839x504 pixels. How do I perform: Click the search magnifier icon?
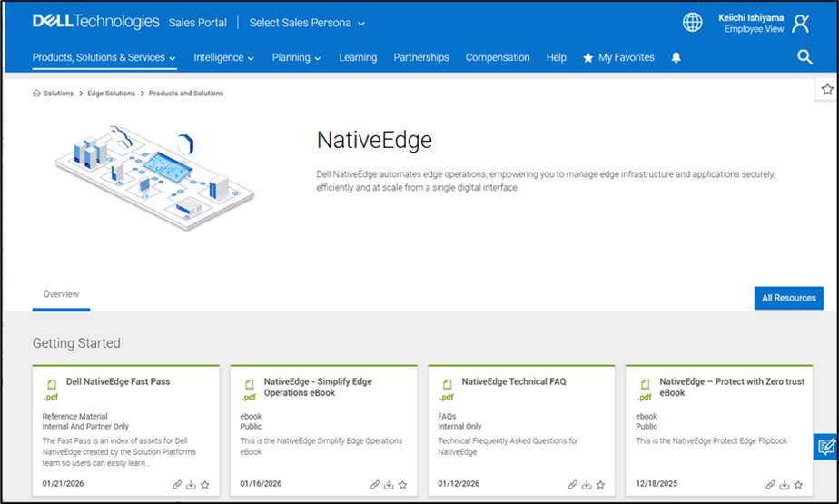click(804, 57)
